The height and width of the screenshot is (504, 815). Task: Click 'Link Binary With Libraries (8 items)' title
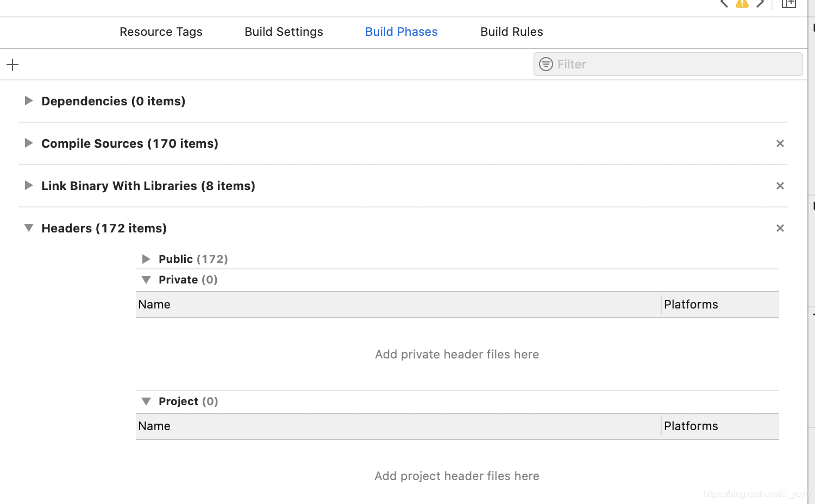[x=148, y=186]
